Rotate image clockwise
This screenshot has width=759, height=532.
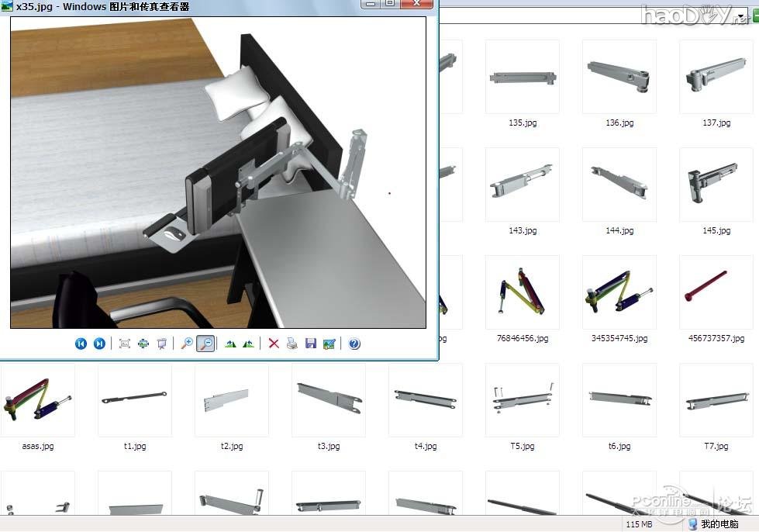tap(230, 344)
